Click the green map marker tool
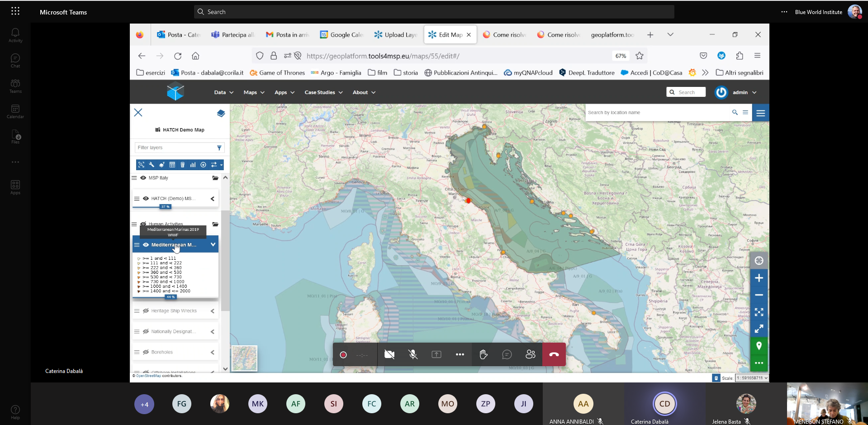Image resolution: width=868 pixels, height=425 pixels. pos(759,346)
